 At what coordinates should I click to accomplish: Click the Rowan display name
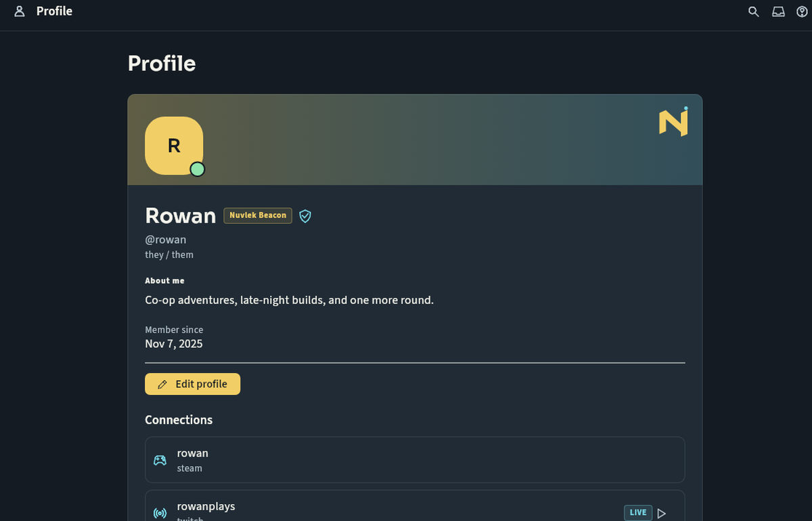pyautogui.click(x=180, y=215)
